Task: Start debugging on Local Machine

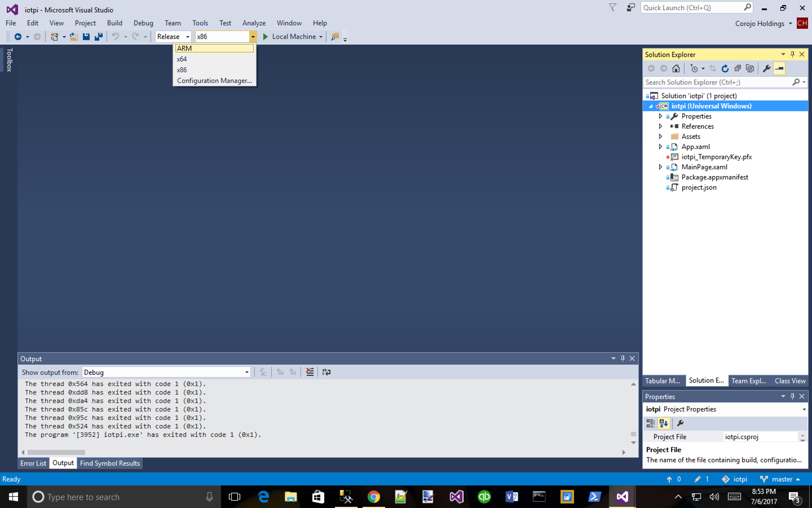Action: point(289,37)
